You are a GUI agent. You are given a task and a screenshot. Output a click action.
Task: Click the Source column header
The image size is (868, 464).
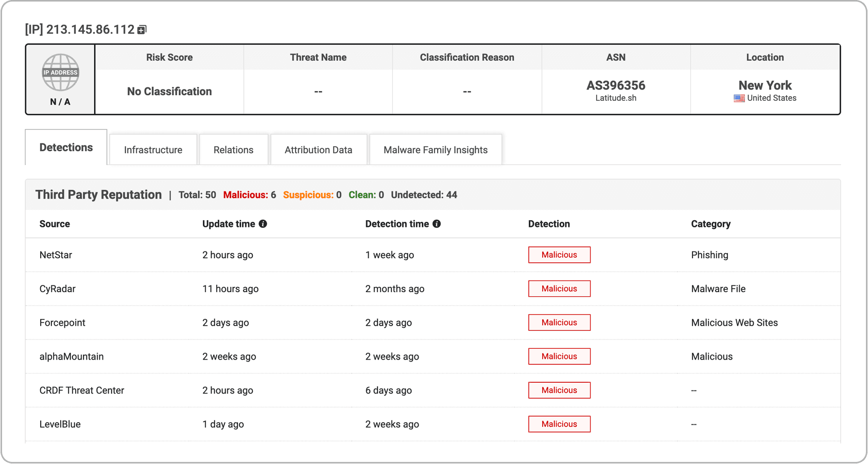55,224
